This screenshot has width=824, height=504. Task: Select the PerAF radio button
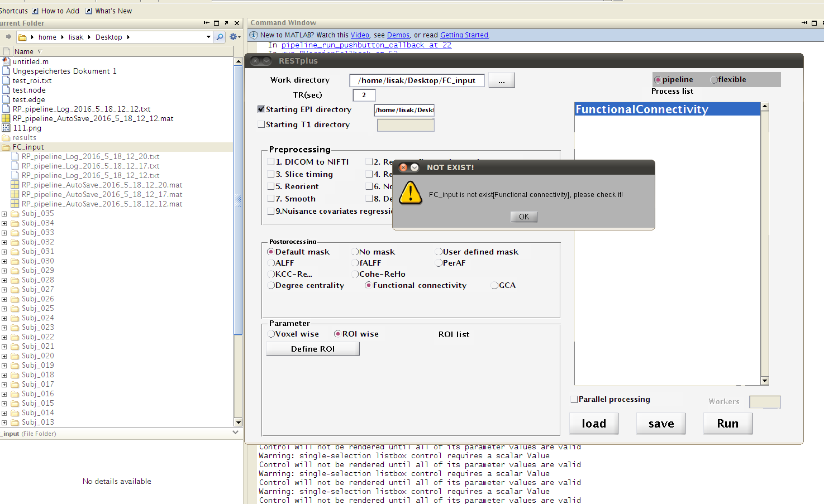(439, 263)
